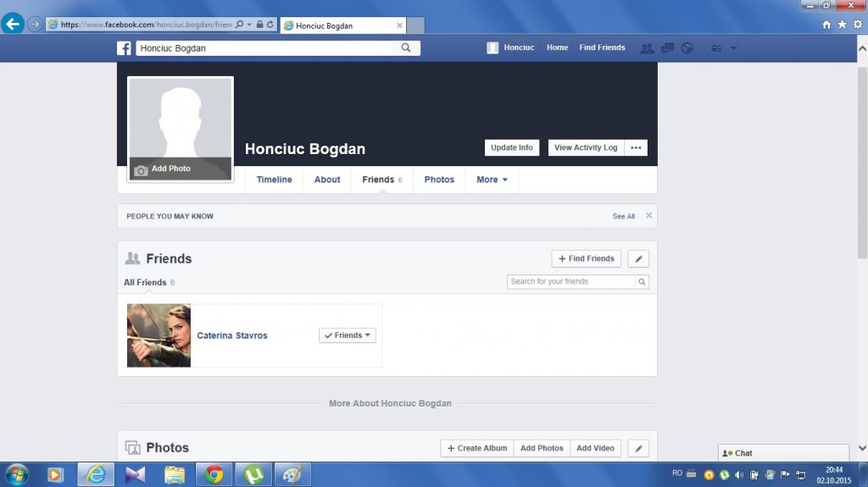Open messages icon in top bar
This screenshot has width=868, height=487.
pos(667,48)
